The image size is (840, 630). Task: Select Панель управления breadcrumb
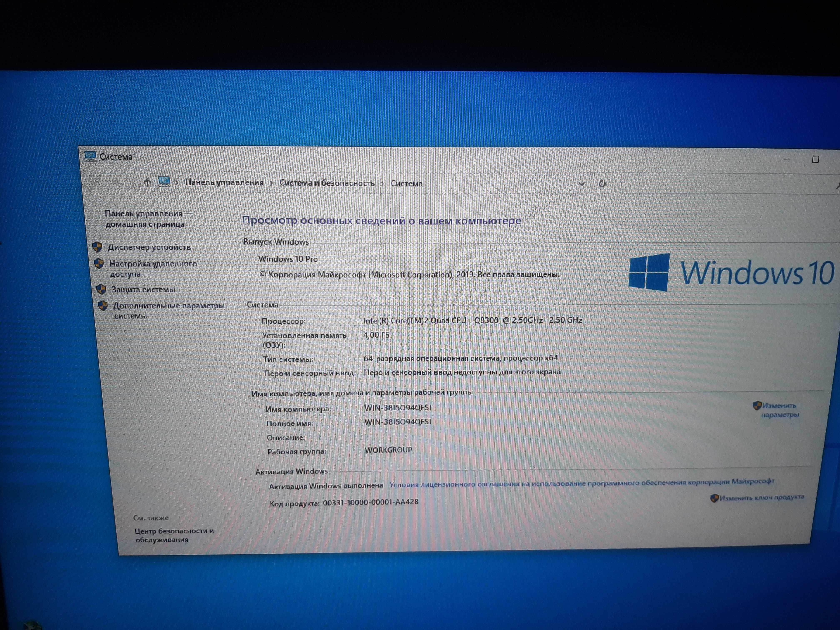[224, 182]
